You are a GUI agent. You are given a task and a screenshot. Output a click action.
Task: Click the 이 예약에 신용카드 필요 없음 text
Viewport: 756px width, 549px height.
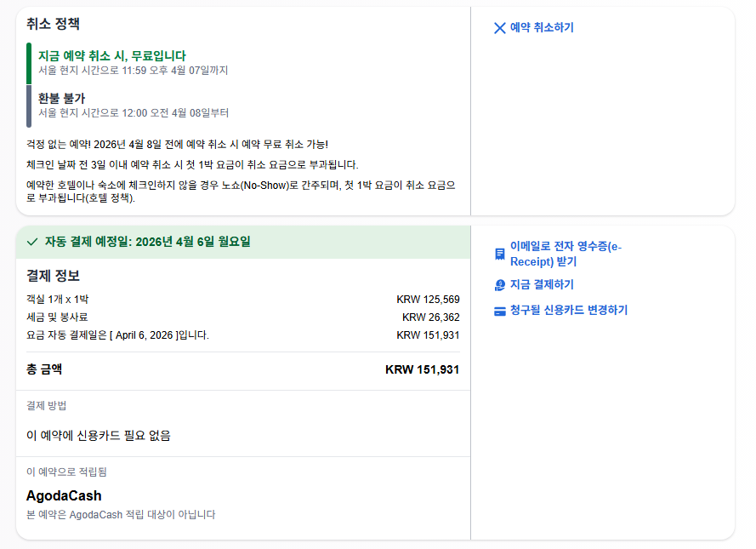click(x=99, y=436)
